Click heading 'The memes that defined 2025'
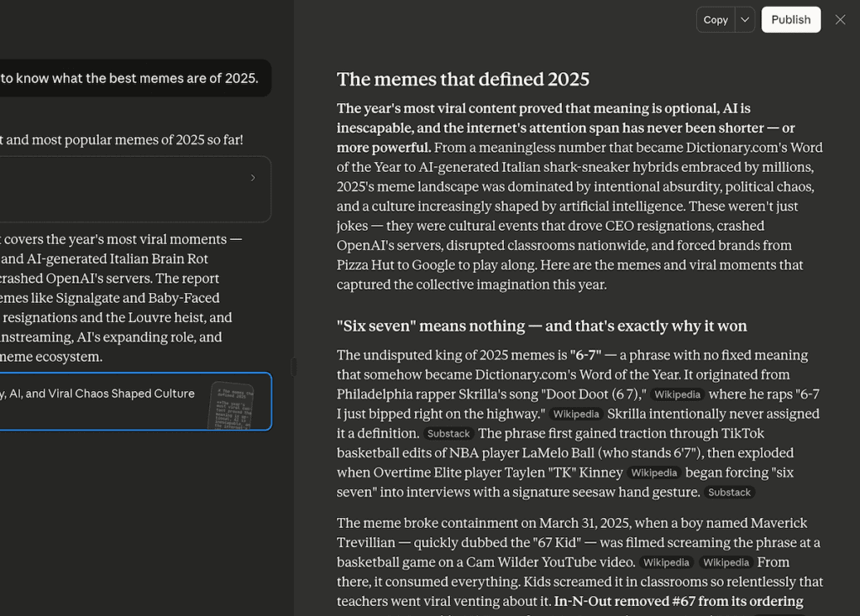Screen dimensions: 860x616 [463, 80]
